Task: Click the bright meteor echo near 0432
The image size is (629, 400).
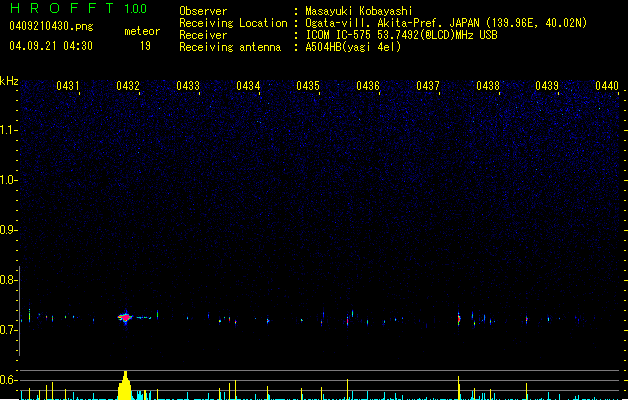Action: (126, 317)
